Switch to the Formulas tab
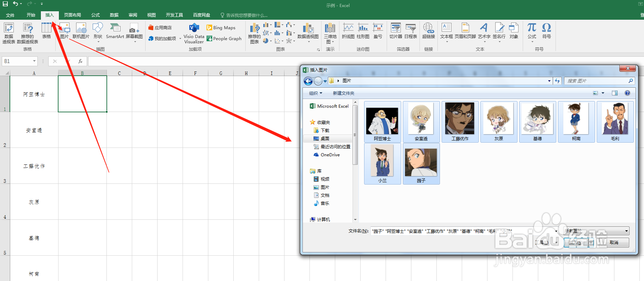The image size is (644, 281). tap(96, 15)
